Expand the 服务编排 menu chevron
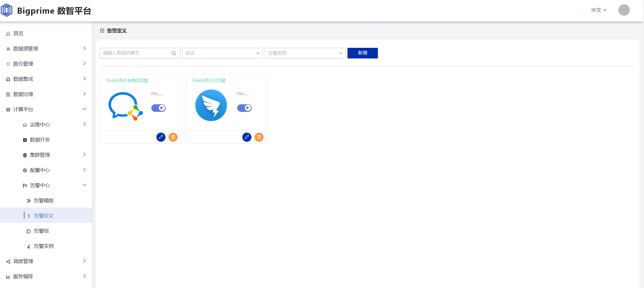This screenshot has width=644, height=288. (84, 276)
